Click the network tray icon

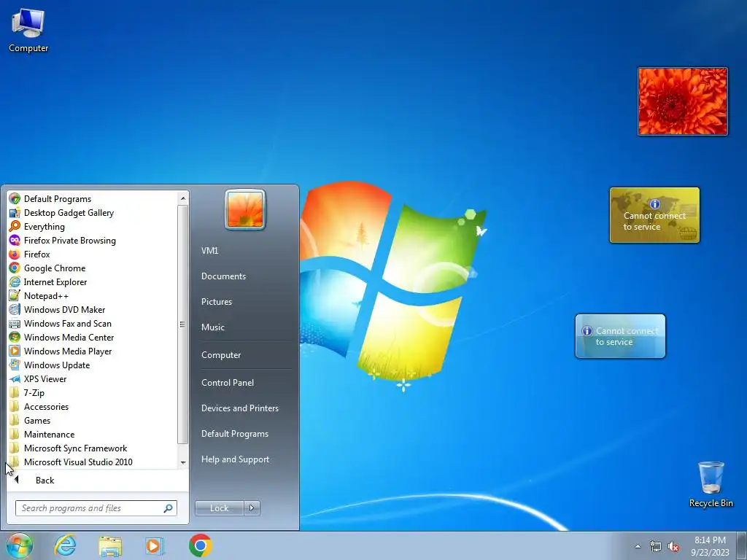[x=656, y=546]
